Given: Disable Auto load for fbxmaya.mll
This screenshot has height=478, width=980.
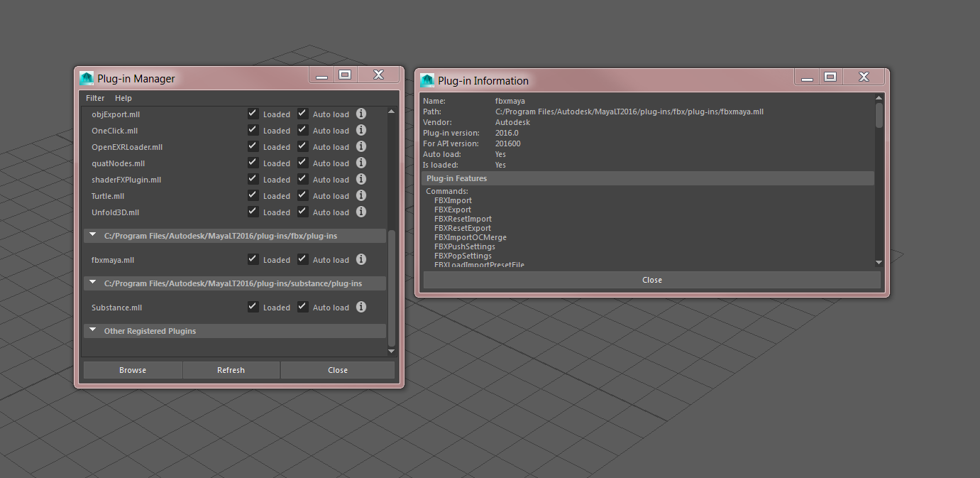Looking at the screenshot, I should [x=302, y=259].
